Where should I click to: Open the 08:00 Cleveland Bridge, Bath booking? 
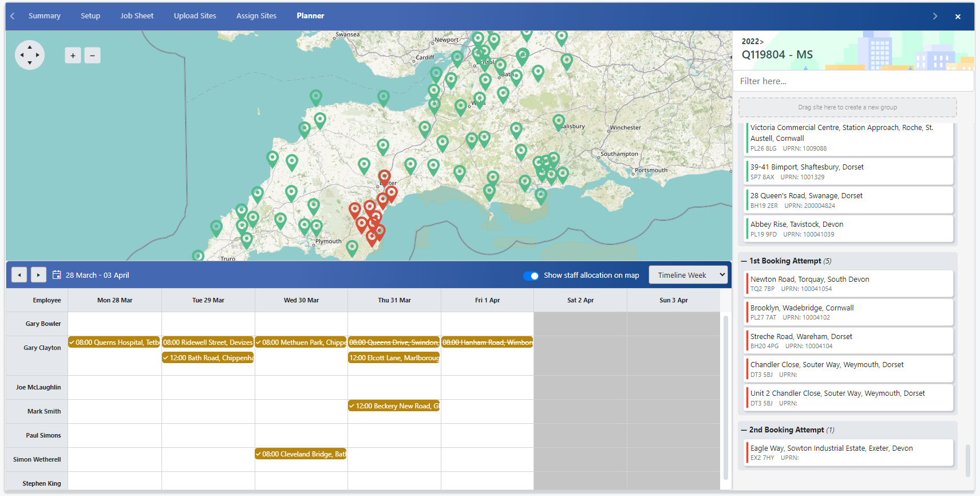click(301, 454)
